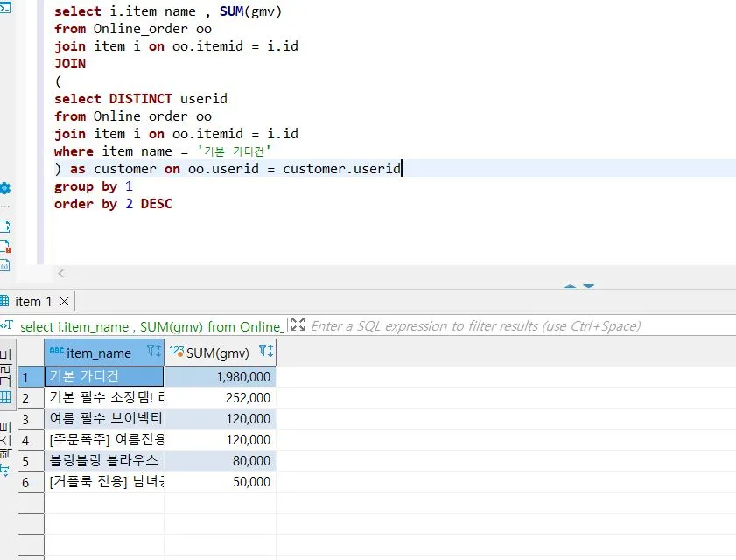Expand the filter panel with arrows icon
This screenshot has width=736, height=560.
click(x=298, y=325)
